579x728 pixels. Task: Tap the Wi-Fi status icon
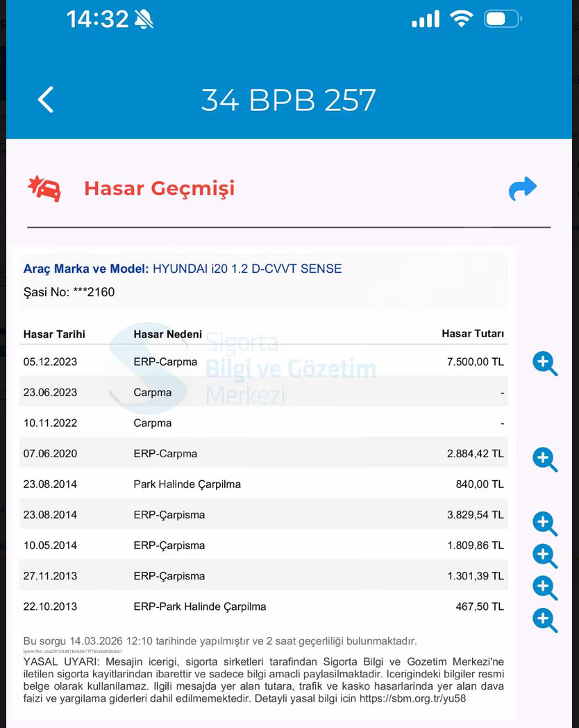tap(461, 19)
